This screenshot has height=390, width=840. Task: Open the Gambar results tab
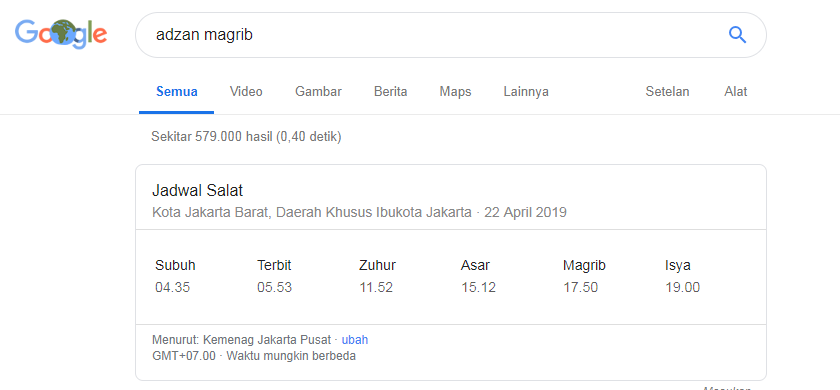pyautogui.click(x=318, y=92)
